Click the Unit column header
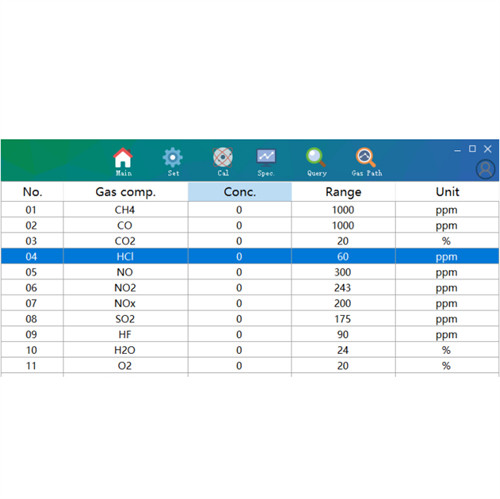Screen dimensions: 500x499 447,192
